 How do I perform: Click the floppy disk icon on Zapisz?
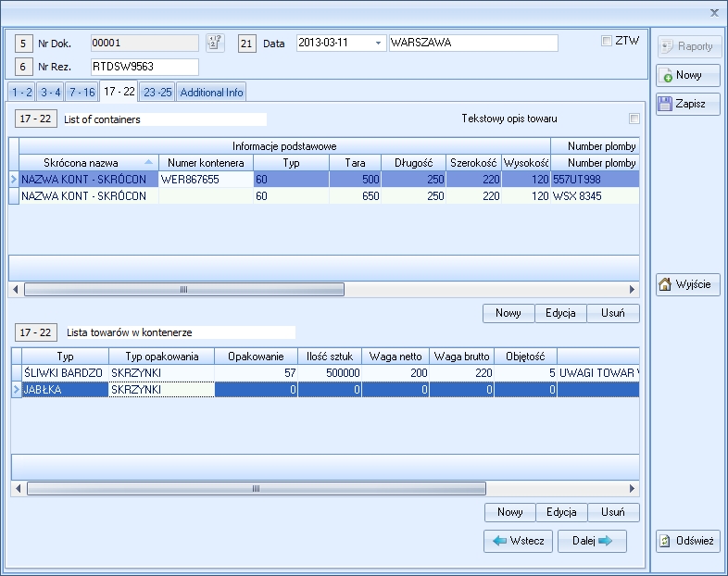coord(665,104)
